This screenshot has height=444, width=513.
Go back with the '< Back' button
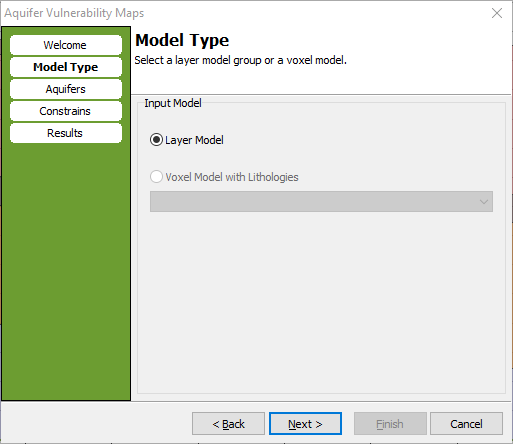tap(228, 424)
